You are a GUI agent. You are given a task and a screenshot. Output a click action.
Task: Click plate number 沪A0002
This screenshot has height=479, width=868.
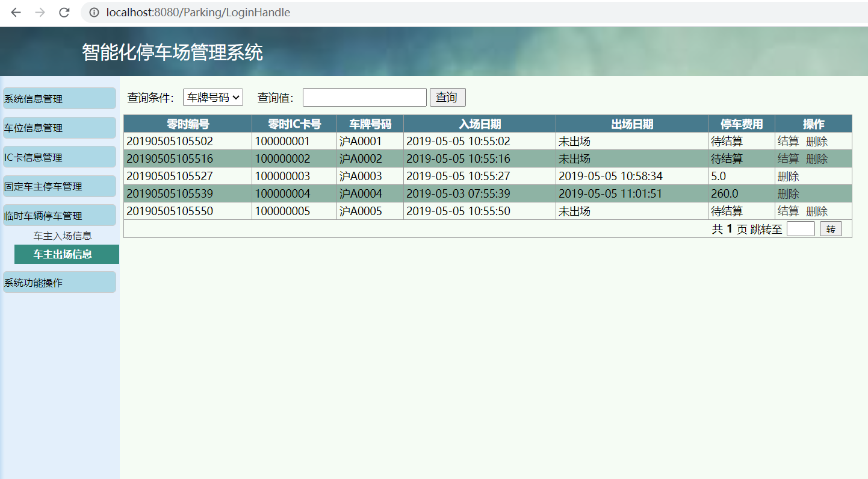click(361, 158)
